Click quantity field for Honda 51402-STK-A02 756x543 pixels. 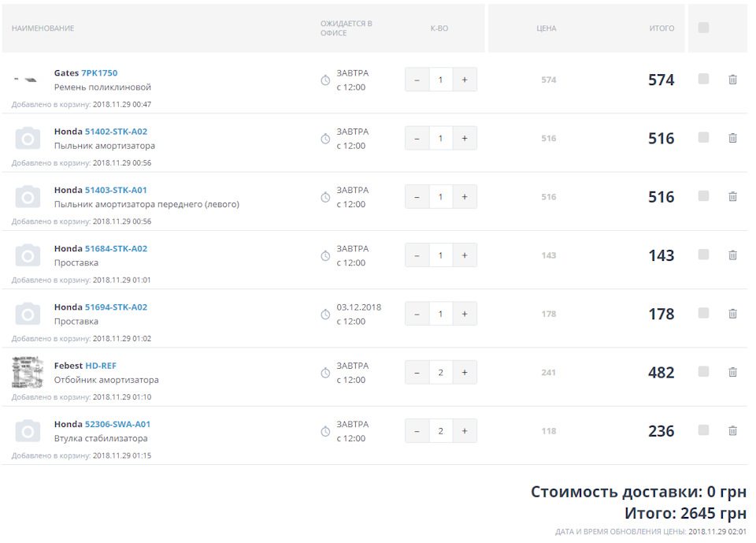pyautogui.click(x=440, y=138)
